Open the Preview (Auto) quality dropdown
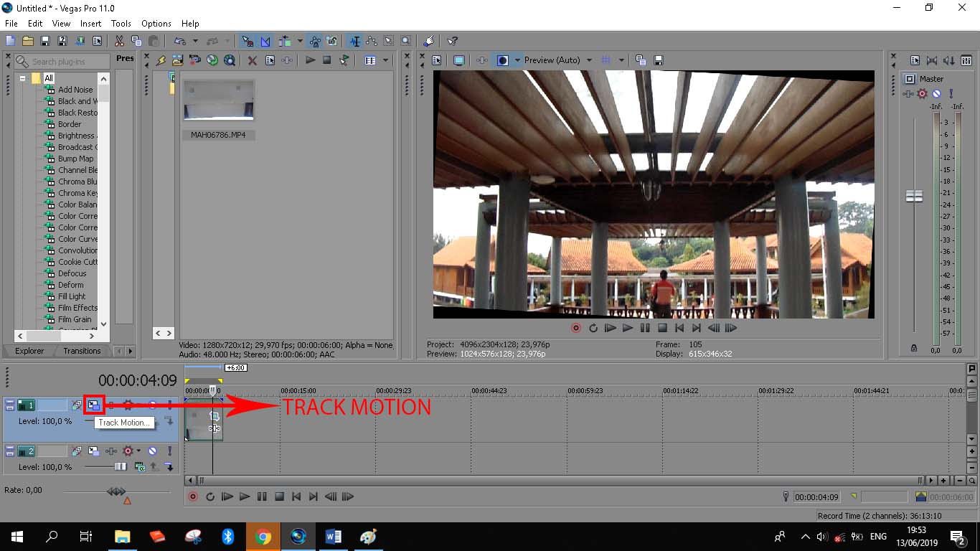 [589, 60]
